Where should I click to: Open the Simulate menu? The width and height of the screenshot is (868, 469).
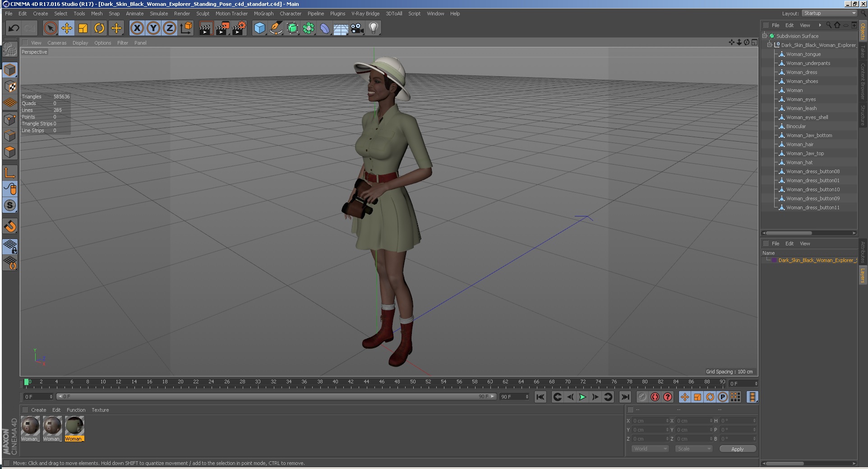point(159,14)
